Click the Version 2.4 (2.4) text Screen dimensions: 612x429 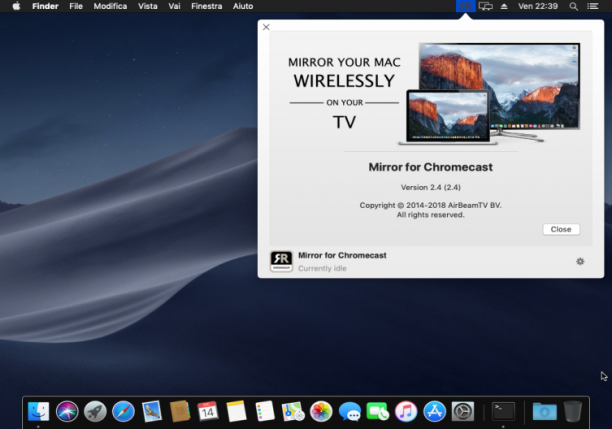tap(431, 187)
